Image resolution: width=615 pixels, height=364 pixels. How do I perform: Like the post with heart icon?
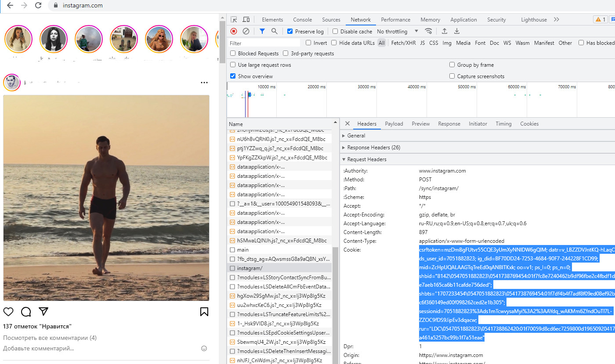(8, 312)
